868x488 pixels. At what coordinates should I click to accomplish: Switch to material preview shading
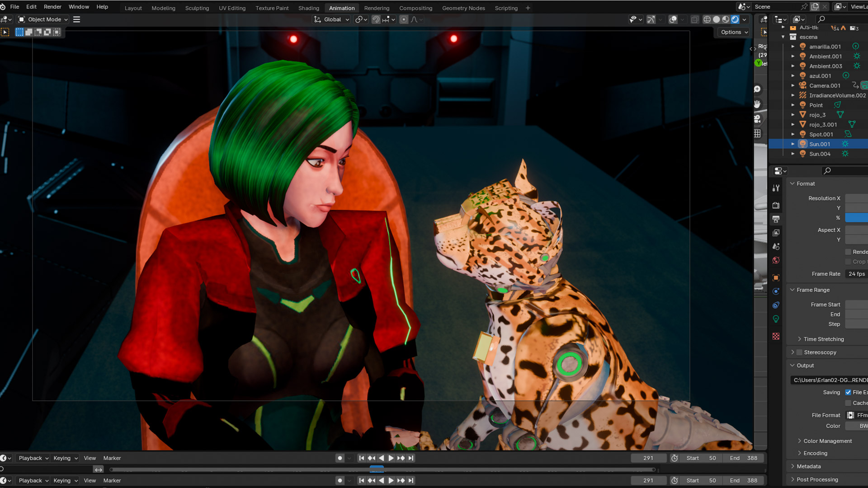tap(726, 19)
